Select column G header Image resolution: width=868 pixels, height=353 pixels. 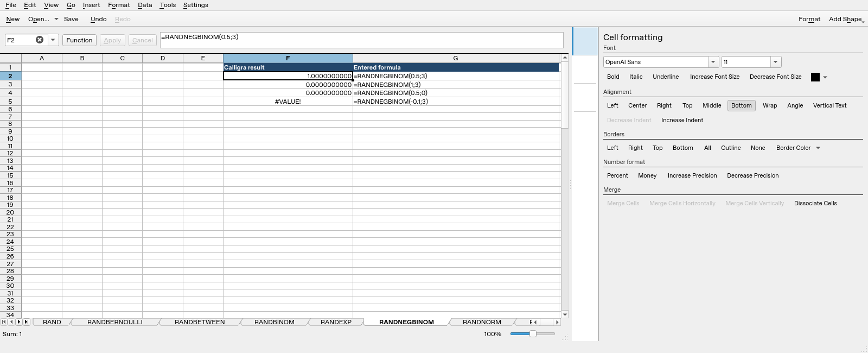[x=456, y=58]
